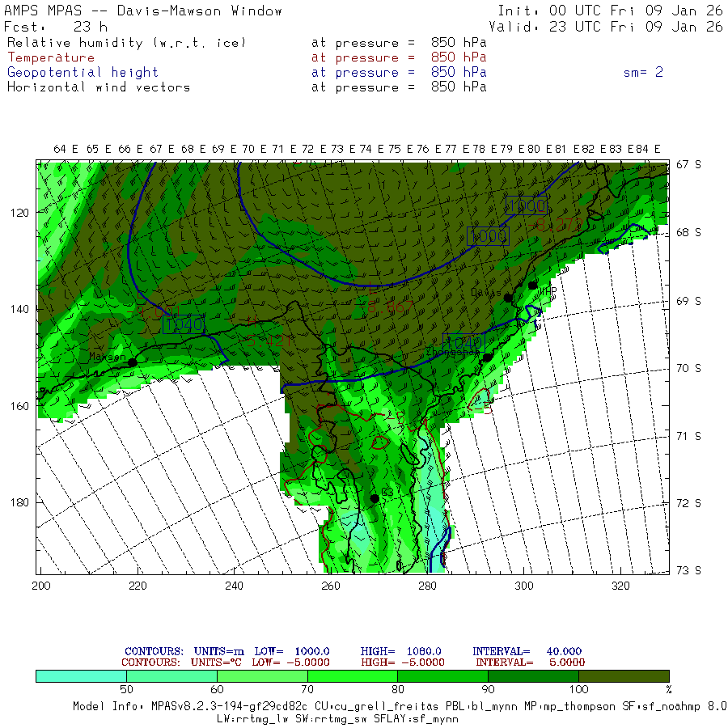Click the '75 E' longitude label
This screenshot has height=728, width=728.
point(400,149)
